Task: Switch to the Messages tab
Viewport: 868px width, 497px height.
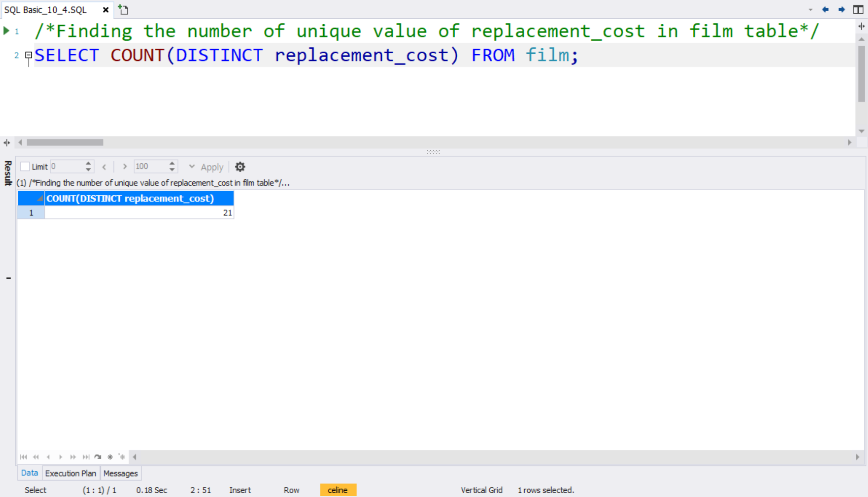Action: [120, 473]
